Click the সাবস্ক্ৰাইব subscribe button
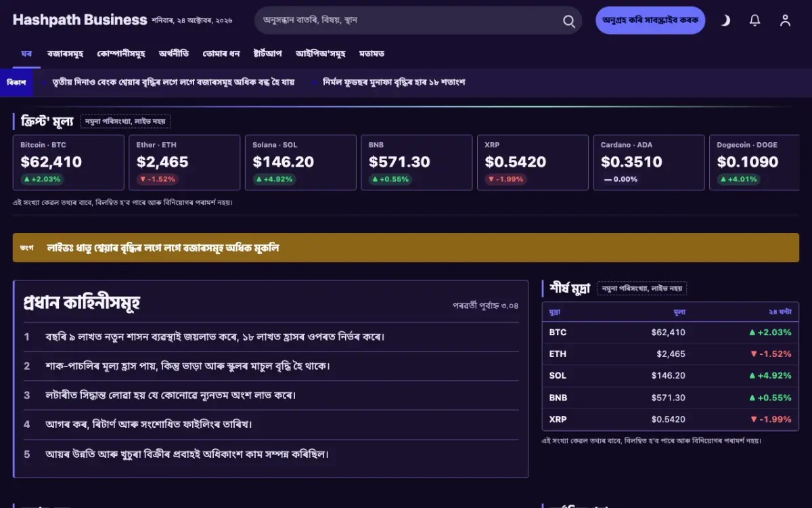This screenshot has height=508, width=812. pyautogui.click(x=650, y=20)
